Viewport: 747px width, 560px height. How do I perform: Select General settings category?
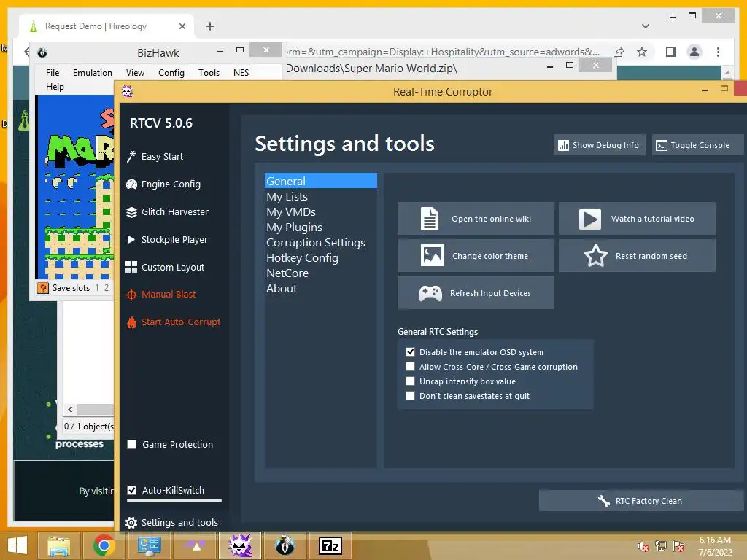point(321,181)
